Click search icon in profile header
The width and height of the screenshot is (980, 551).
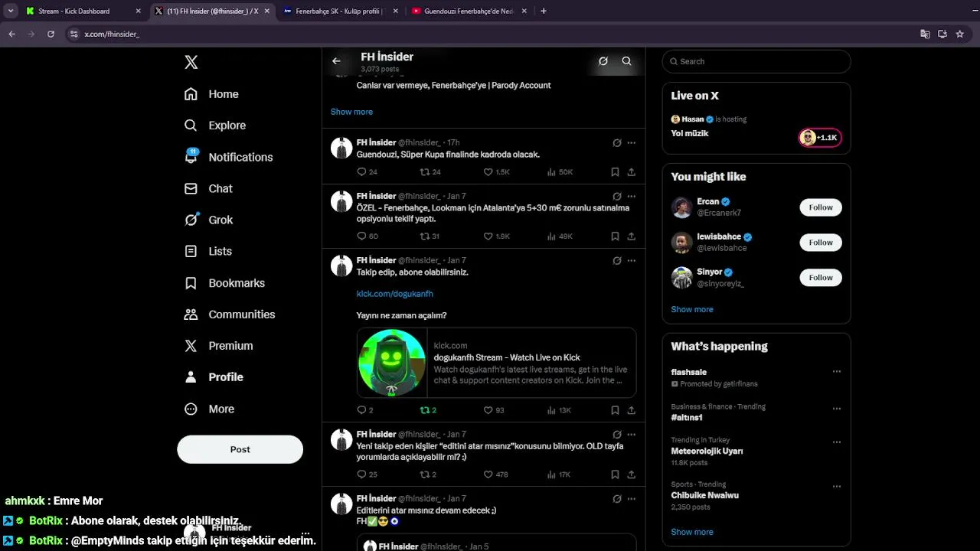pyautogui.click(x=627, y=61)
